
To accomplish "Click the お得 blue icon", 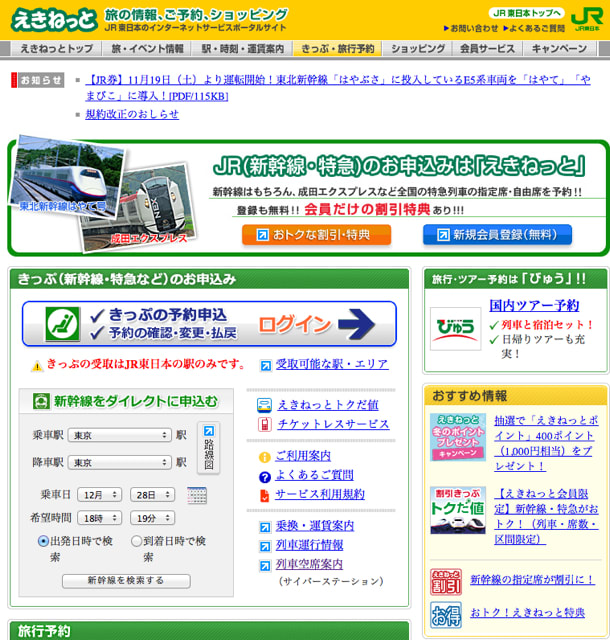I will pos(446,615).
